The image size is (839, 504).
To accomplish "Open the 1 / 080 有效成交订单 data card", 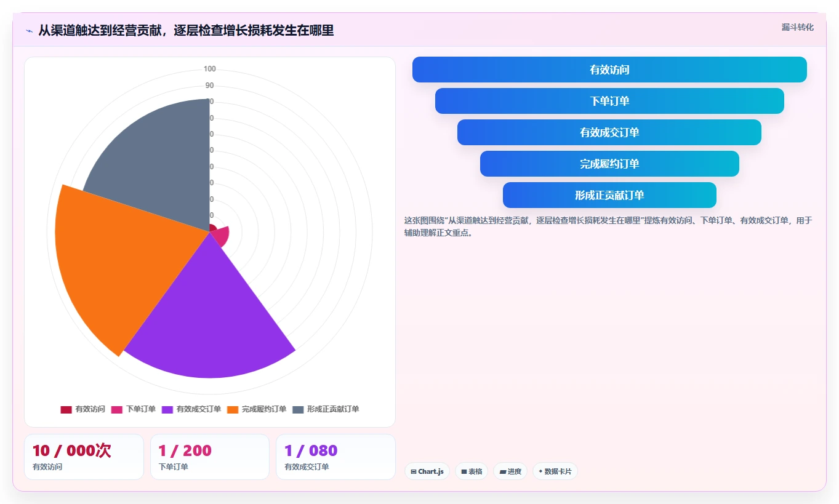I will pos(335,457).
